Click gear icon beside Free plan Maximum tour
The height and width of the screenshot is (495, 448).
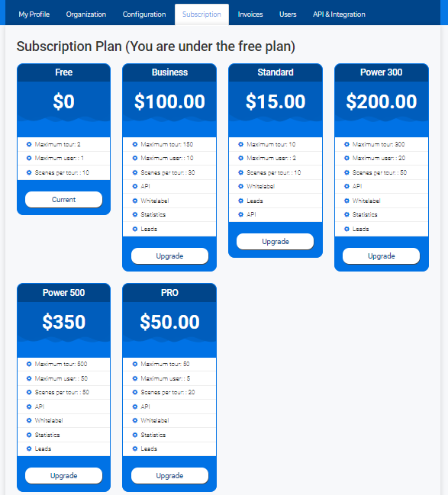[x=29, y=144]
